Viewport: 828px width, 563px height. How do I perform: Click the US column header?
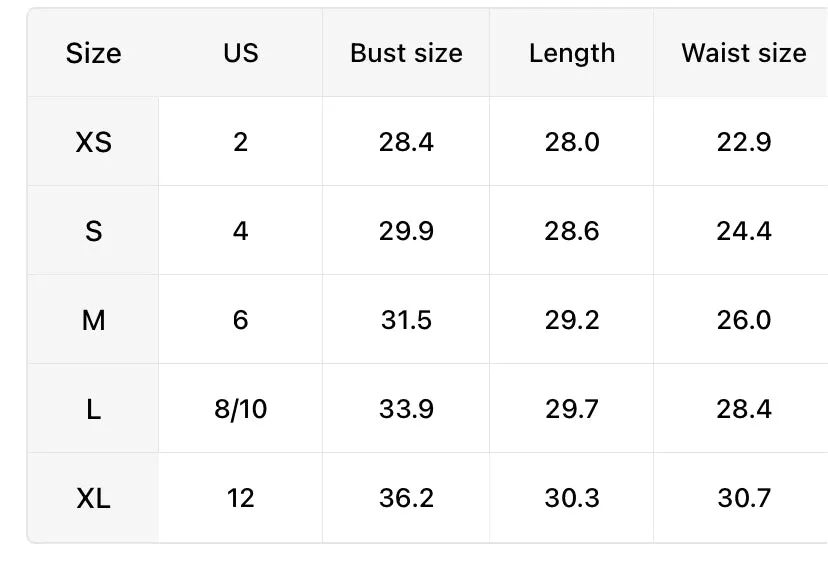coord(241,53)
